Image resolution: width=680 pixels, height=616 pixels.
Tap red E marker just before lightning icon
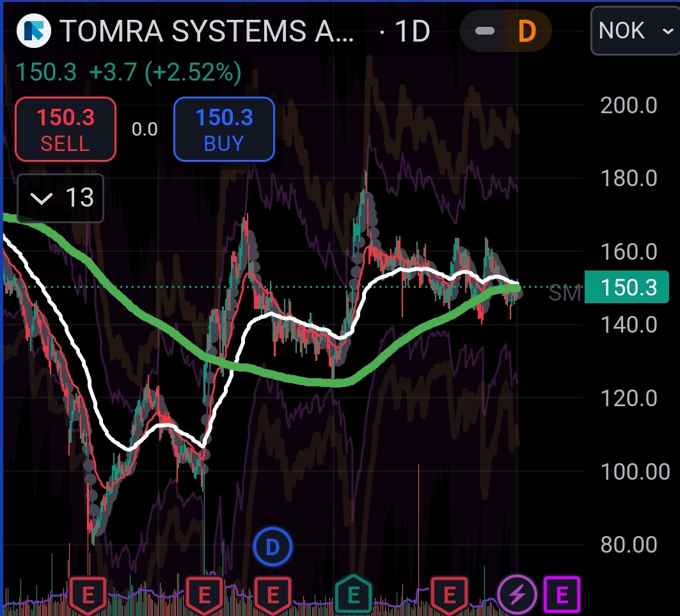pyautogui.click(x=449, y=595)
